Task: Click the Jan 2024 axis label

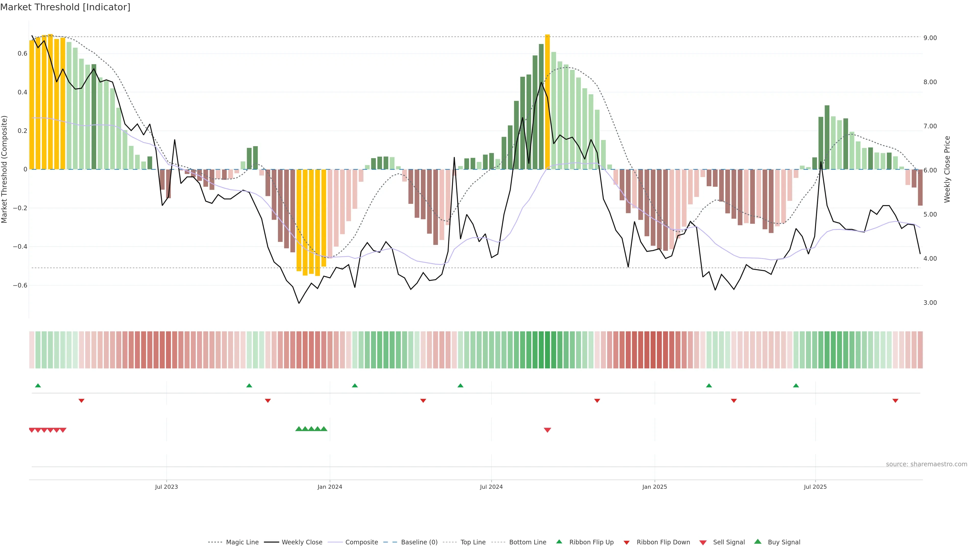Action: point(330,487)
